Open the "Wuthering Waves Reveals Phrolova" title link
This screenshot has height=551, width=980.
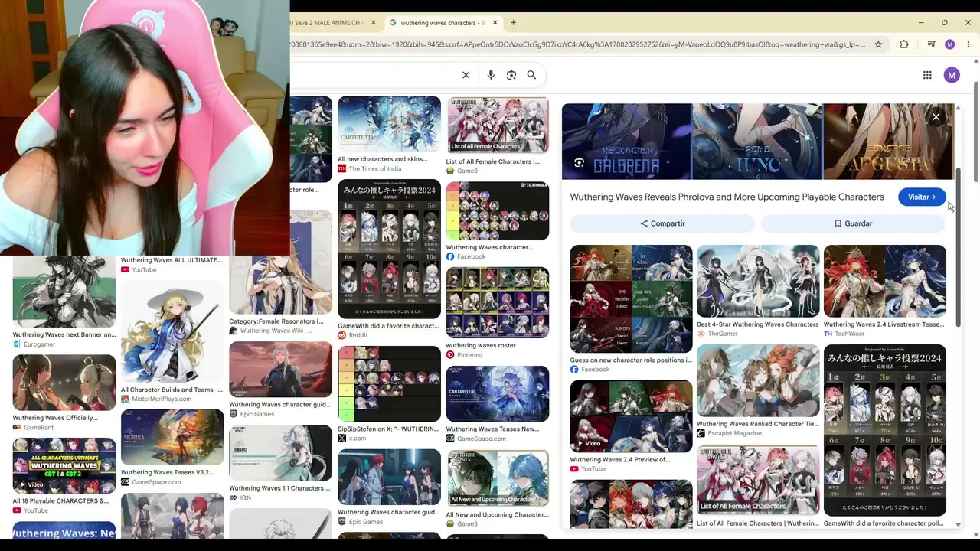pos(727,197)
